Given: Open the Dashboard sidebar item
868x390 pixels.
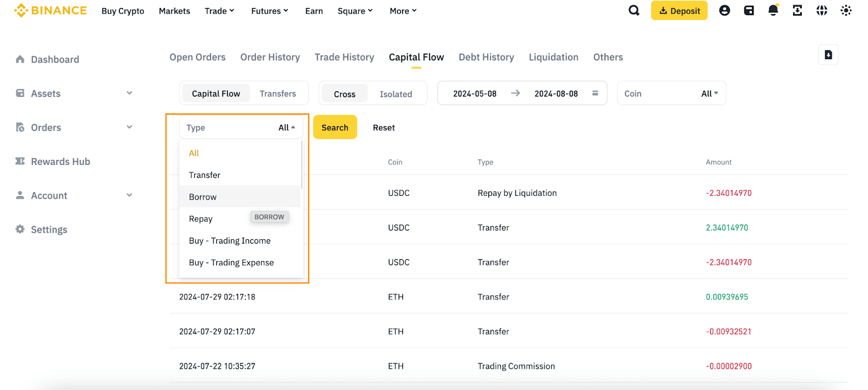Looking at the screenshot, I should click(x=55, y=59).
